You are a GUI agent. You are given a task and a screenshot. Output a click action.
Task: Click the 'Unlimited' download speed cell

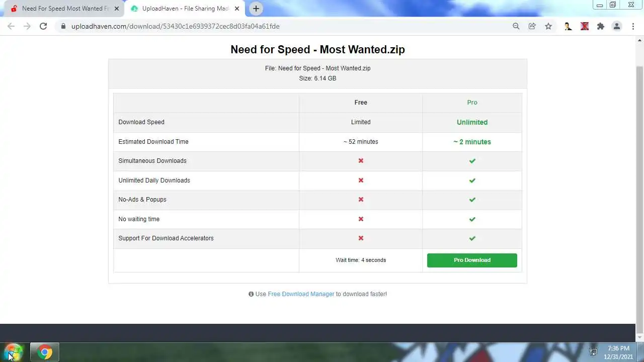pos(472,122)
